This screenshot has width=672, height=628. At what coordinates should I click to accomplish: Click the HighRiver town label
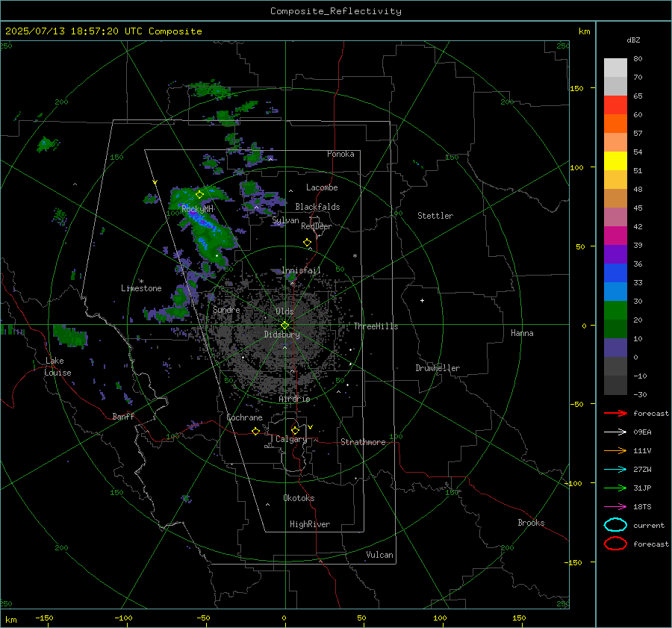pos(310,524)
